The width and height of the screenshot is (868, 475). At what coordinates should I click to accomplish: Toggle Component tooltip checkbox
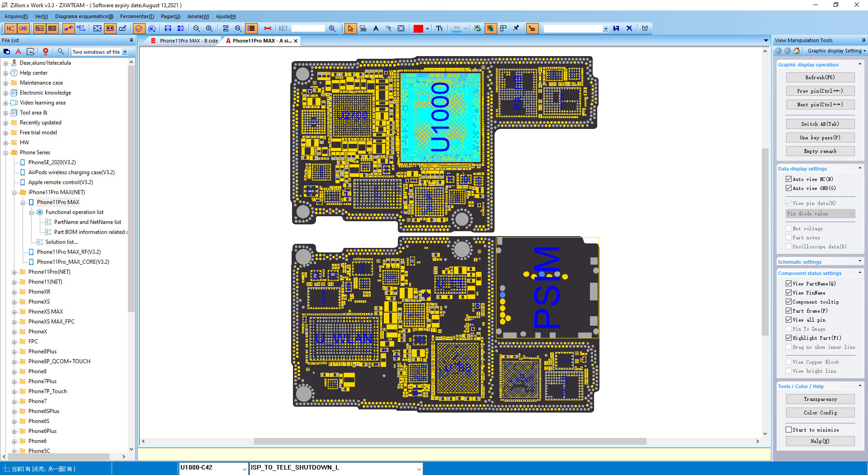tap(788, 302)
